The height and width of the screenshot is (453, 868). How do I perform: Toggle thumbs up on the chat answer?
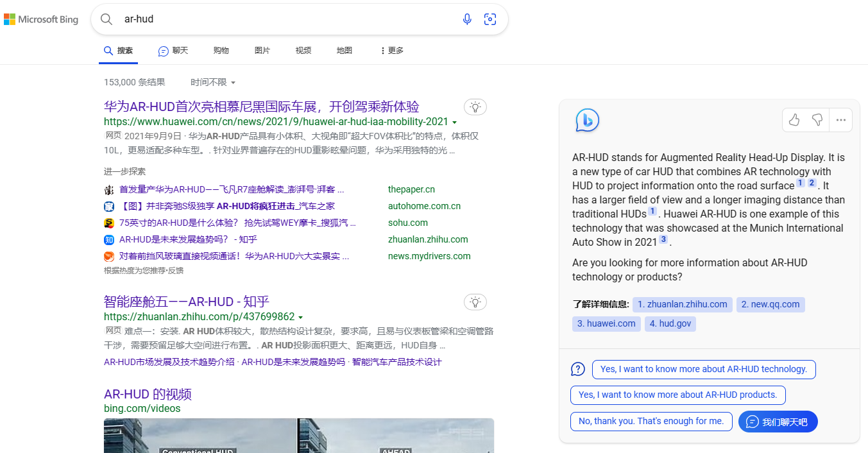tap(794, 120)
